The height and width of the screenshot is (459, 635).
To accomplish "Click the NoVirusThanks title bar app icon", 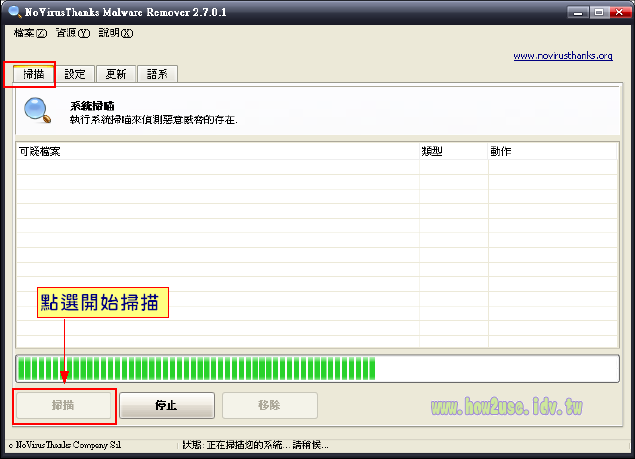I will [x=13, y=12].
